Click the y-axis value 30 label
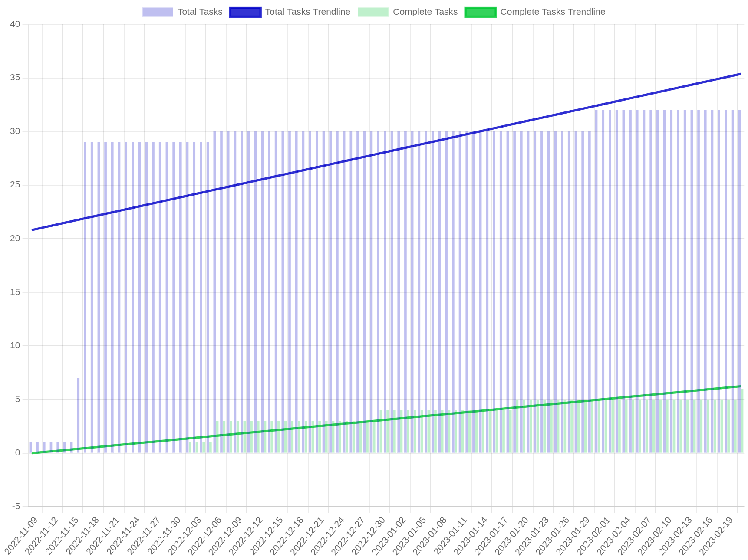 [14, 131]
